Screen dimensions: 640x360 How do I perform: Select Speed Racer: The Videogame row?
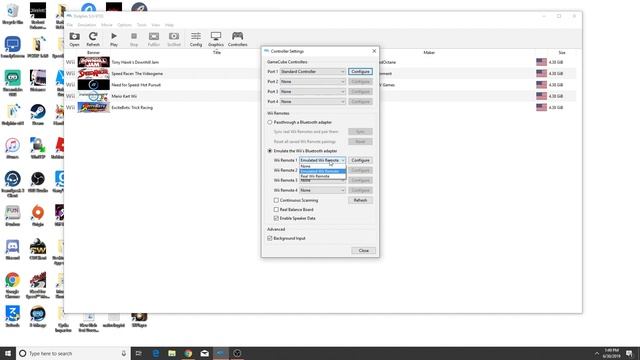pos(321,73)
